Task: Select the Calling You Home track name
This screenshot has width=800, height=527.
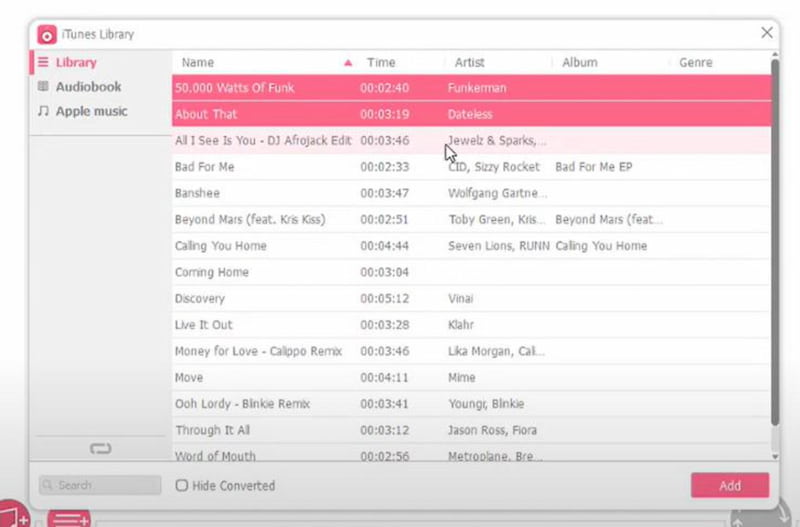Action: pos(220,246)
